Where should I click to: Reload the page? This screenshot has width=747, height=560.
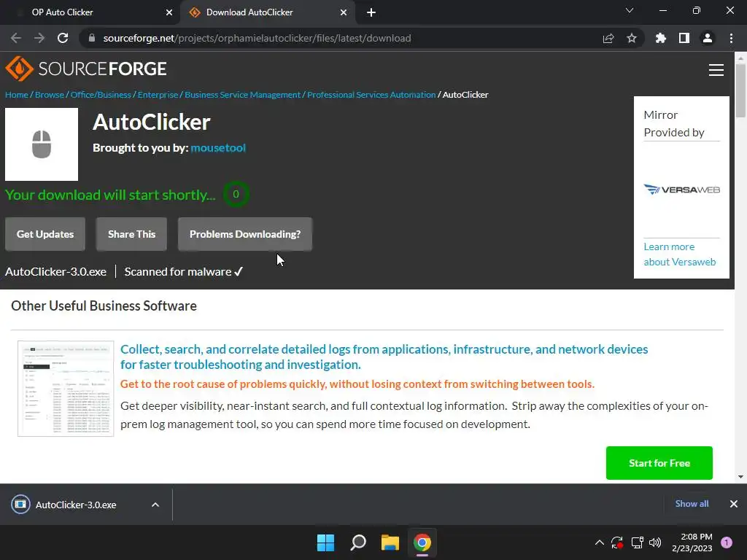[x=63, y=38]
